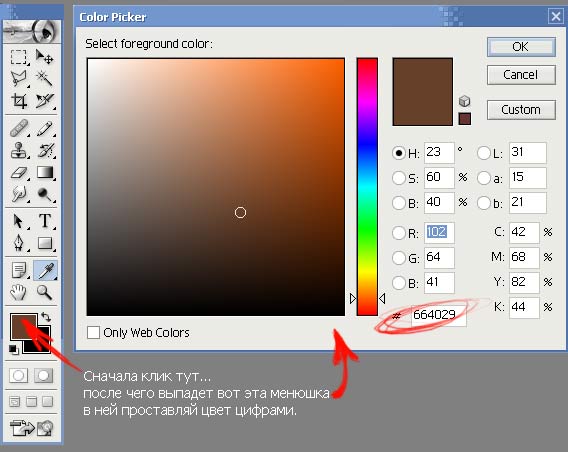This screenshot has width=568, height=452.
Task: Click the hex field showing 664029
Action: 439,315
